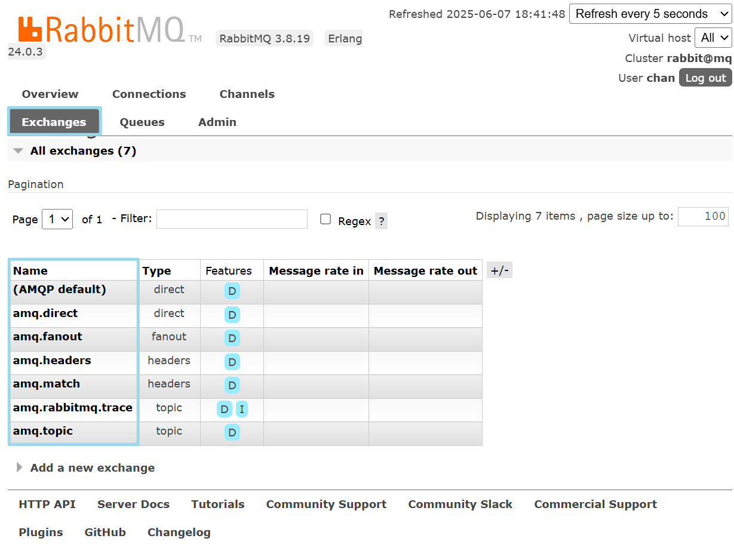734x560 pixels.
Task: Open the Admin tab
Action: 217,122
